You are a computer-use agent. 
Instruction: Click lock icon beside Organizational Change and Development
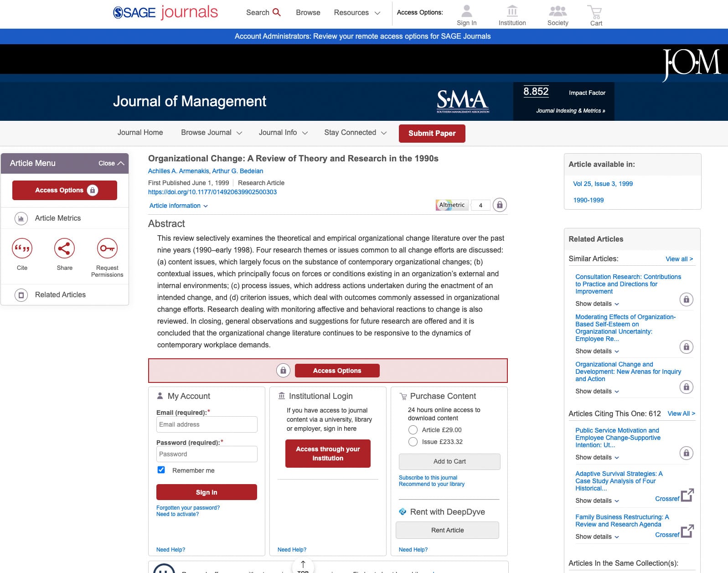tap(686, 387)
